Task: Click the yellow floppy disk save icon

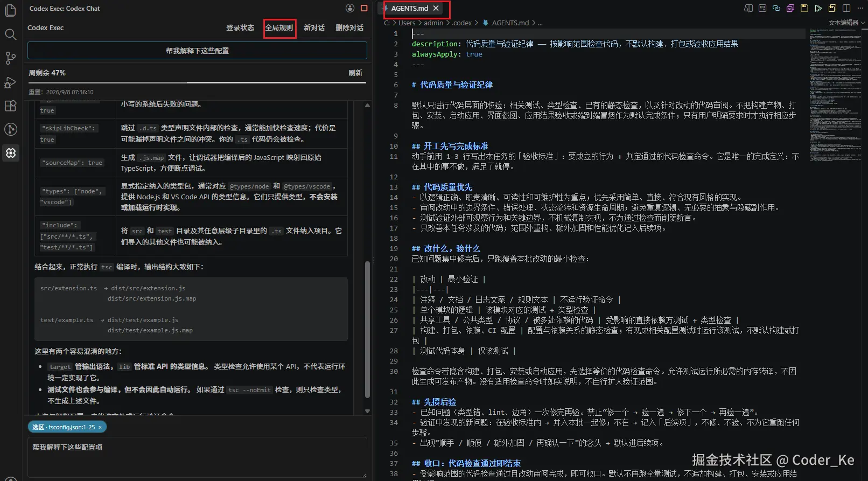Action: (x=804, y=8)
